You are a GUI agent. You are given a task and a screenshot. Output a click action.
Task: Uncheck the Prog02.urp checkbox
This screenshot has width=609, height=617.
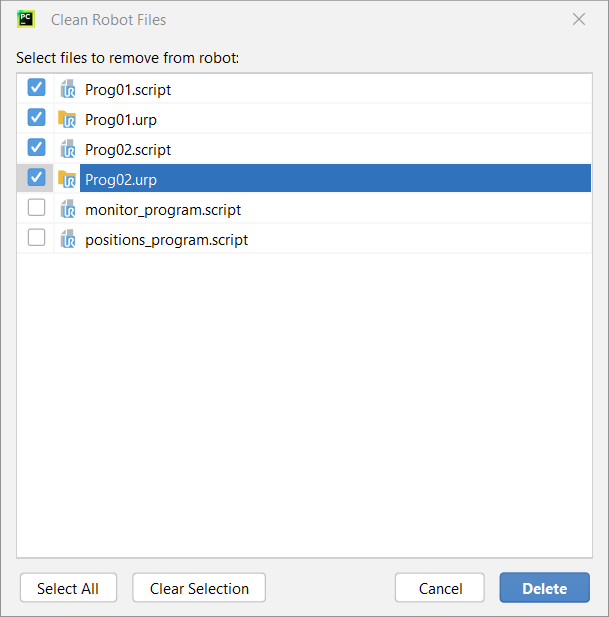36,177
